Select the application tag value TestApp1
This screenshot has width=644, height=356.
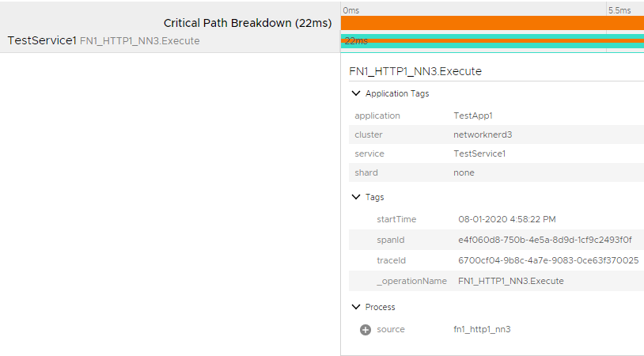pyautogui.click(x=473, y=116)
